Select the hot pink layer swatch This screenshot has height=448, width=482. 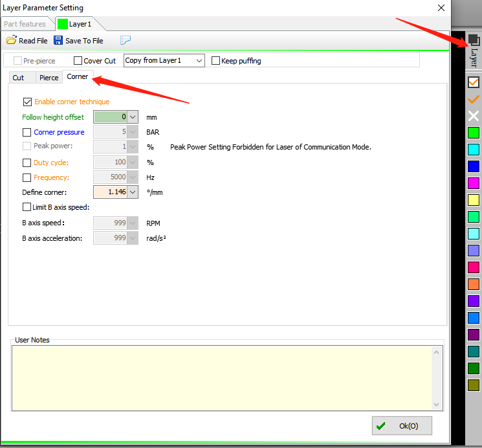click(x=474, y=267)
